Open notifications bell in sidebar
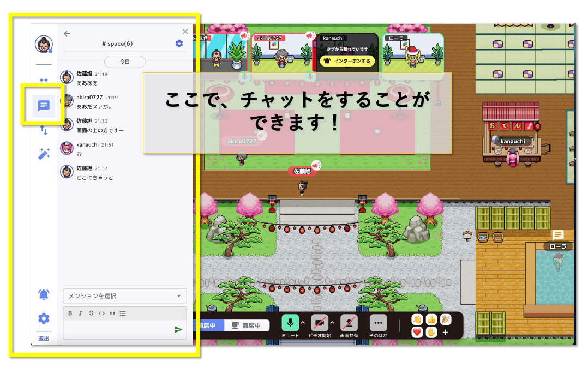 44,294
